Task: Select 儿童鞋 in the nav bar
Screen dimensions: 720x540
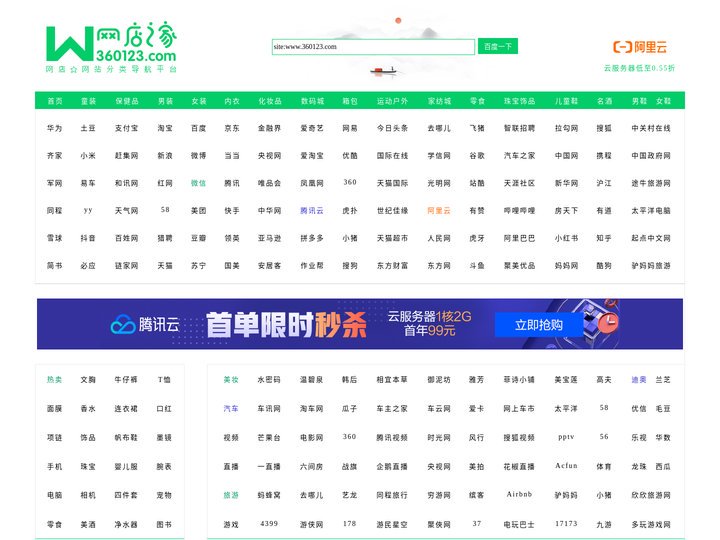Action: 566,101
